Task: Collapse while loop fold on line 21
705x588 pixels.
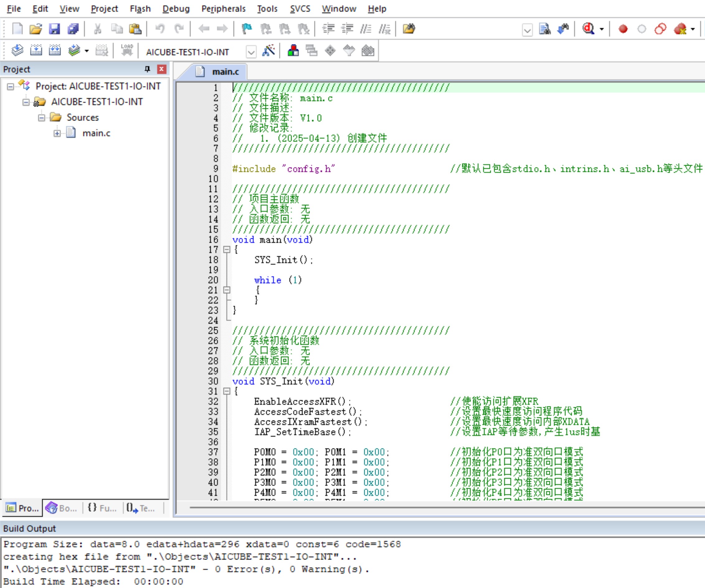Action: click(x=226, y=290)
